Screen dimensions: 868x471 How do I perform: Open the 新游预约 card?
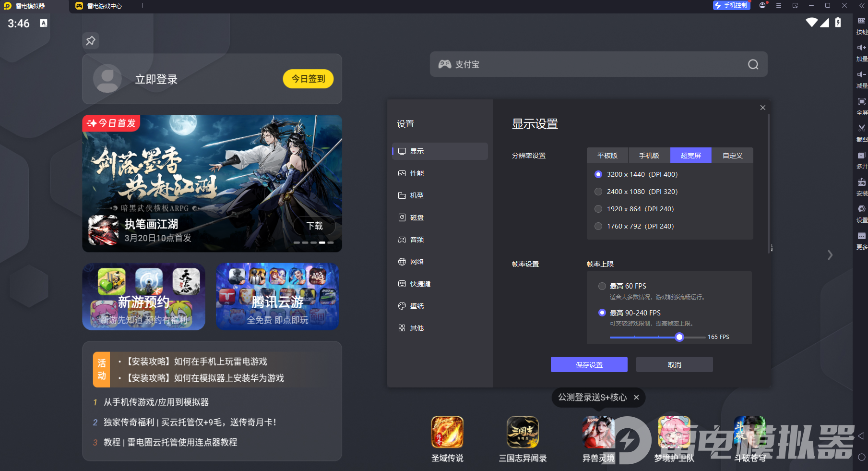(144, 296)
